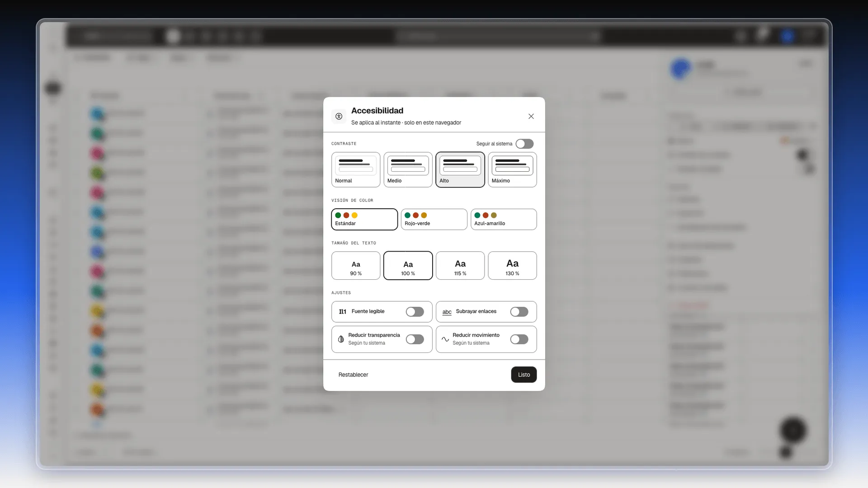Confirm with the Listo button

pos(524,375)
